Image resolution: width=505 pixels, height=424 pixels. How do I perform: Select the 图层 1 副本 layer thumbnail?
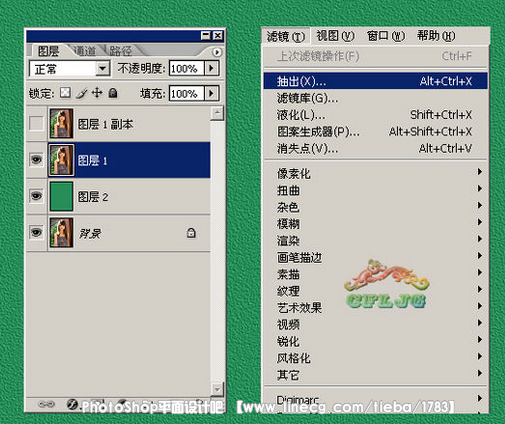(x=61, y=123)
